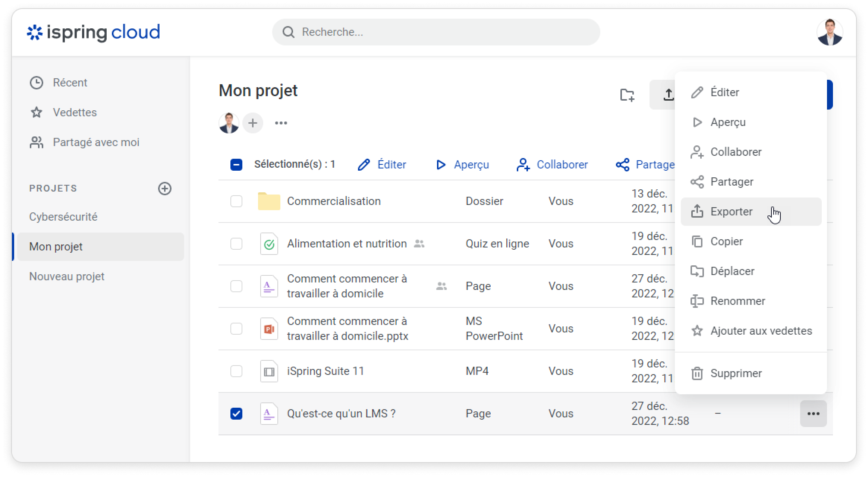Click Aperçu in the selection toolbar

coord(463,165)
